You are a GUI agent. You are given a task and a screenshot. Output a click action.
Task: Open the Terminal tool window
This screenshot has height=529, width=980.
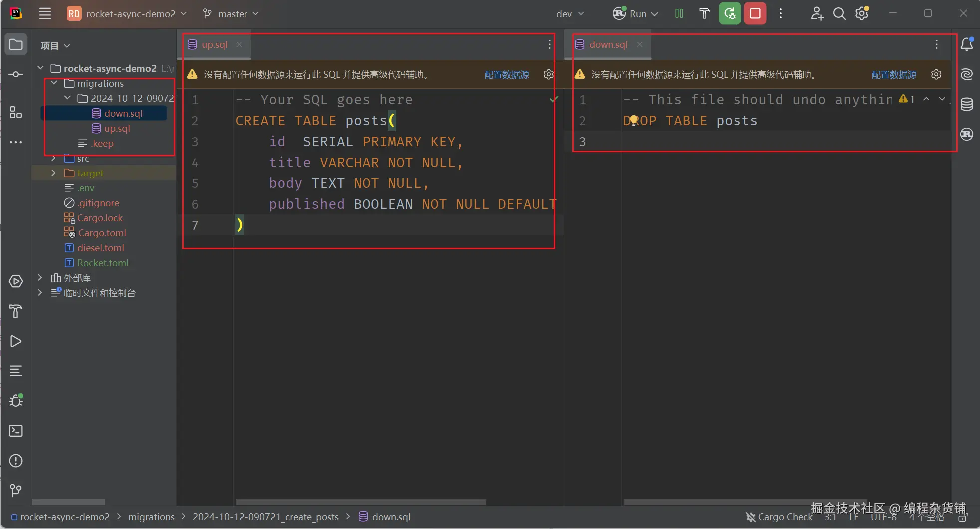[16, 431]
